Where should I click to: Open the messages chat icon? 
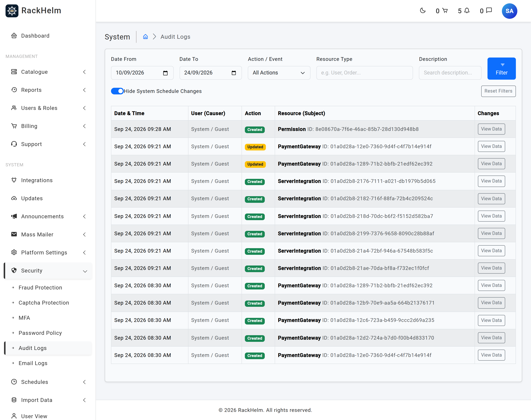[x=489, y=11]
